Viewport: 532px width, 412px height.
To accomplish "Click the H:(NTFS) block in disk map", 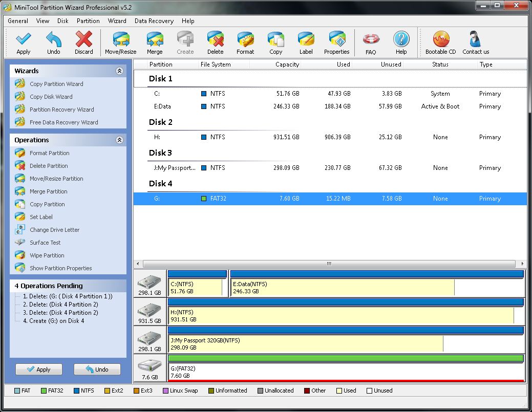I will click(346, 312).
